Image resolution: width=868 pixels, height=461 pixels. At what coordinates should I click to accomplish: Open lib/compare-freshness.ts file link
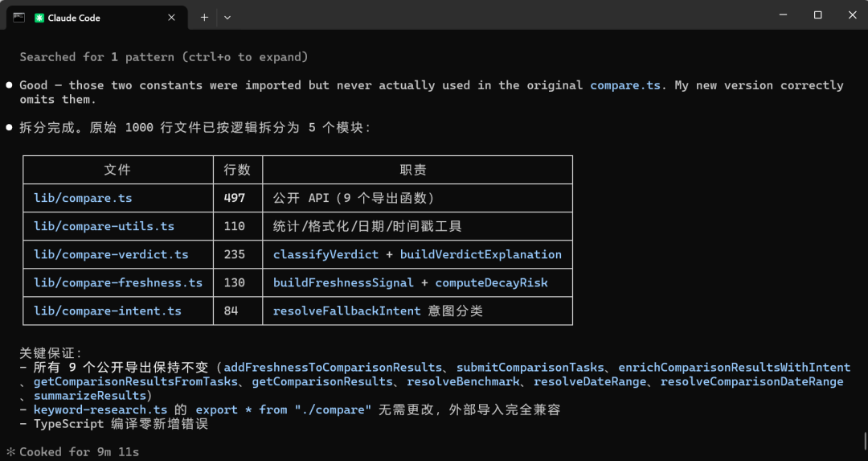coord(118,282)
